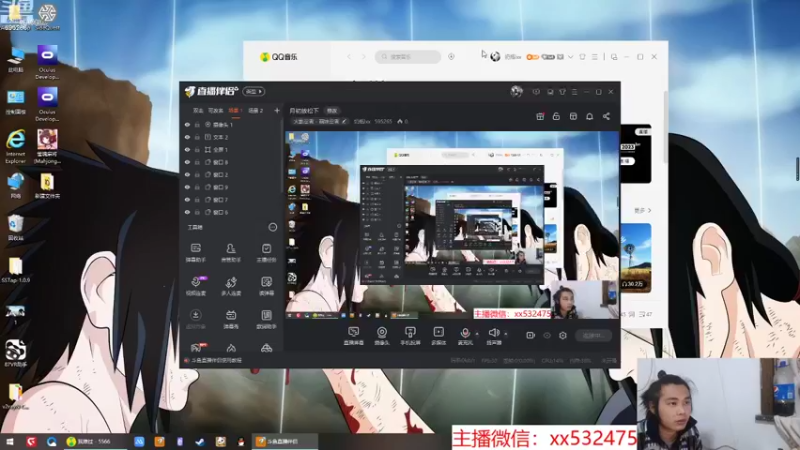Open the landscape playlist cover in QQ音乐
The height and width of the screenshot is (450, 800).
coord(636,258)
